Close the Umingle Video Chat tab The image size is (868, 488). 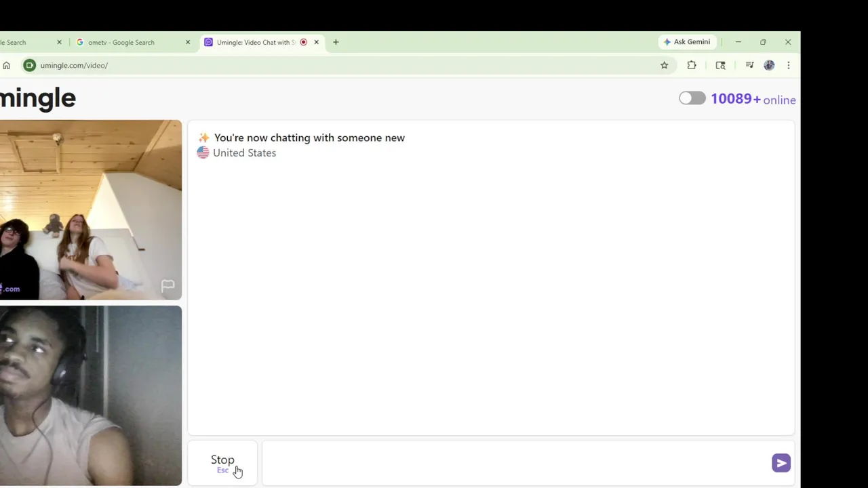pyautogui.click(x=316, y=42)
